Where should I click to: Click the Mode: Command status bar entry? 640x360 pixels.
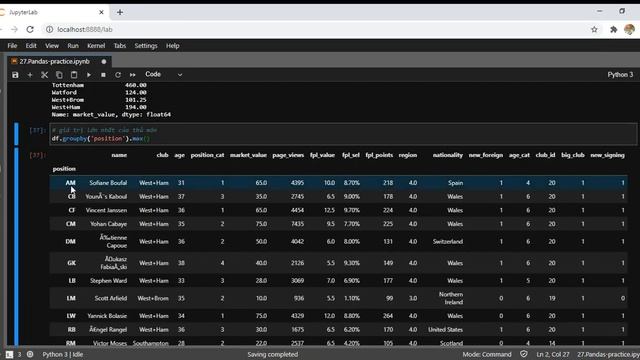point(487,354)
